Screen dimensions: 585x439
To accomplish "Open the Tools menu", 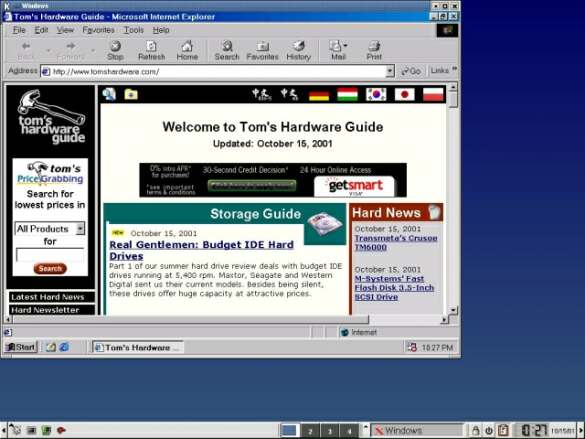I will click(x=134, y=30).
